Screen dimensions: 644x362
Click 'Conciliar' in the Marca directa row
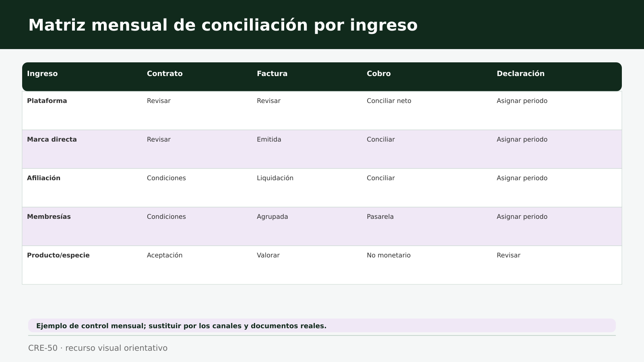click(381, 140)
